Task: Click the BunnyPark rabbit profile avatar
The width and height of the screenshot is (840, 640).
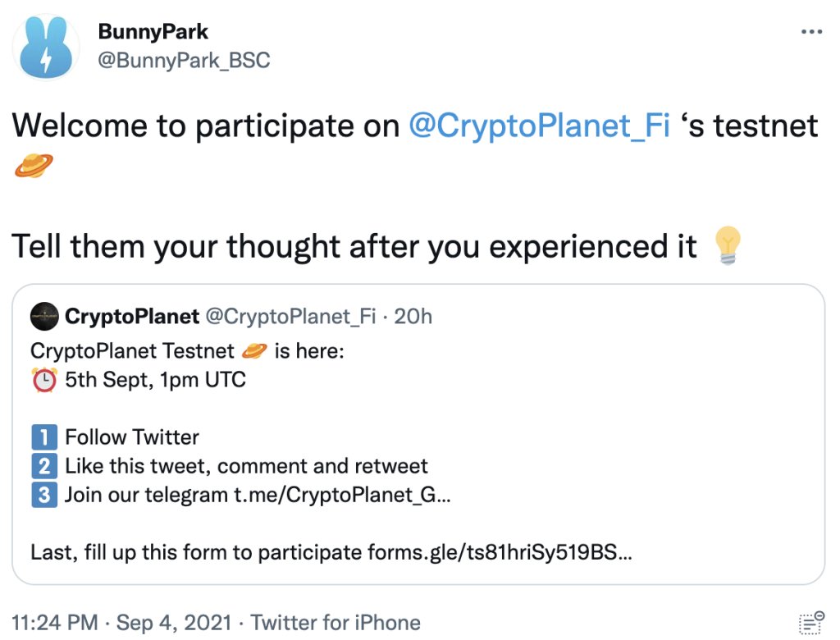Action: (47, 48)
